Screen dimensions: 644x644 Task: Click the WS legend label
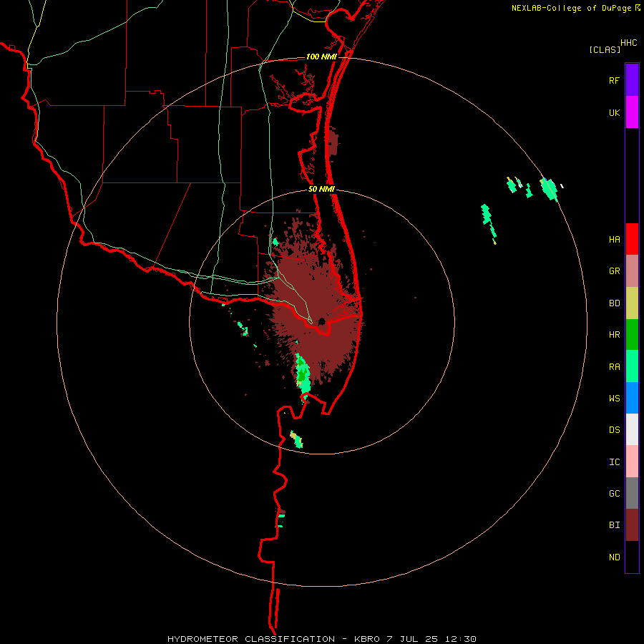pyautogui.click(x=614, y=399)
